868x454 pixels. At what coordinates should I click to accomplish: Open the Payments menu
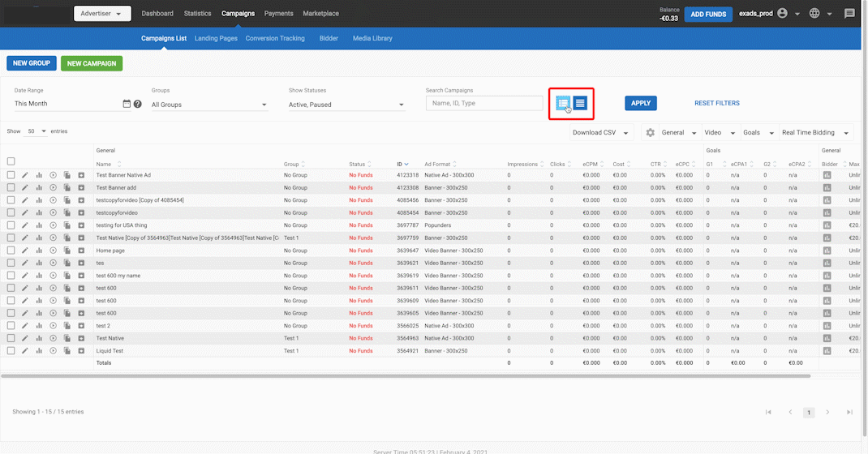278,14
